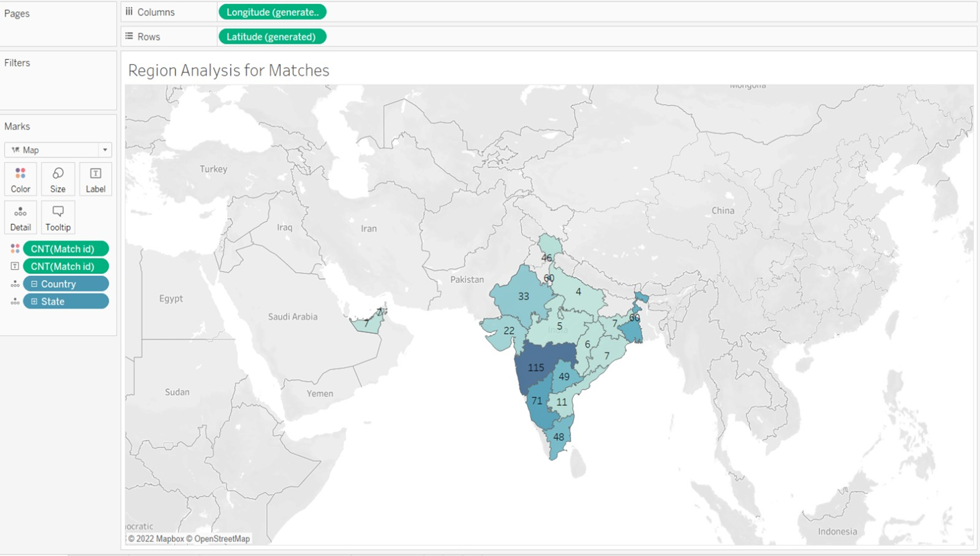Click the Columns shelf label
The width and height of the screenshot is (980, 556).
click(155, 11)
